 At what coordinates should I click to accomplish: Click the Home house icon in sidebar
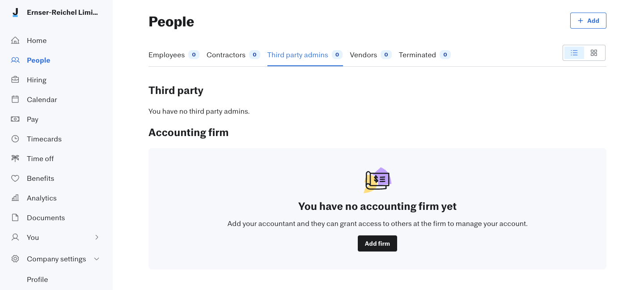pyautogui.click(x=15, y=40)
